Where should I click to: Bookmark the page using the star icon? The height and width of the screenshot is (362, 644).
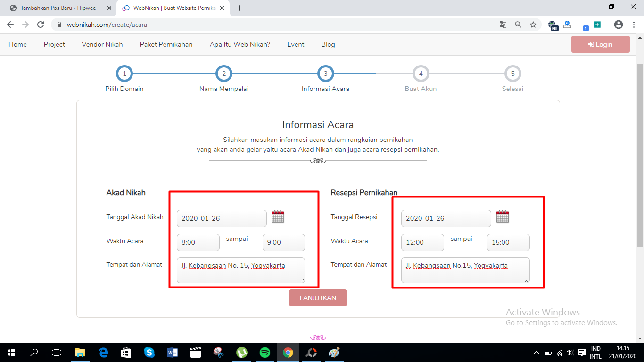click(533, 25)
